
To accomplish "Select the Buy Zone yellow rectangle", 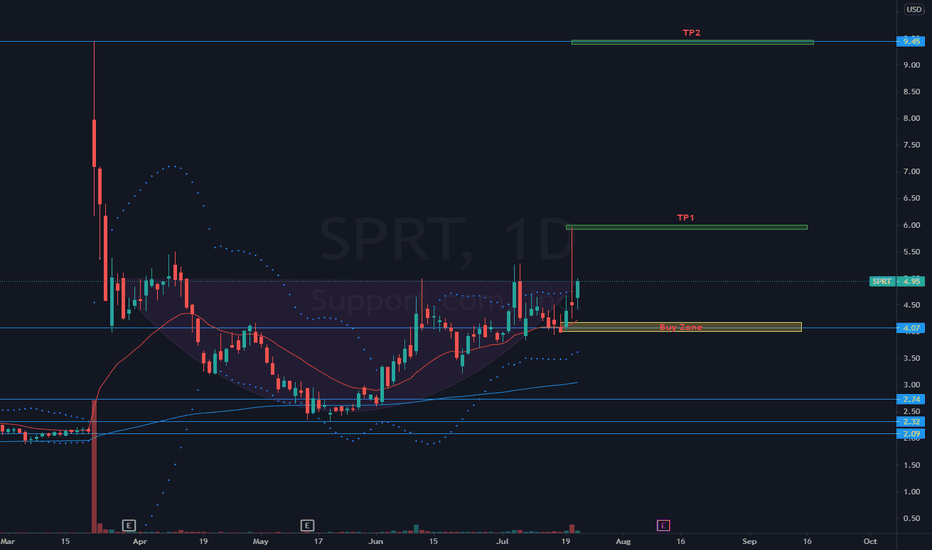I will point(681,327).
